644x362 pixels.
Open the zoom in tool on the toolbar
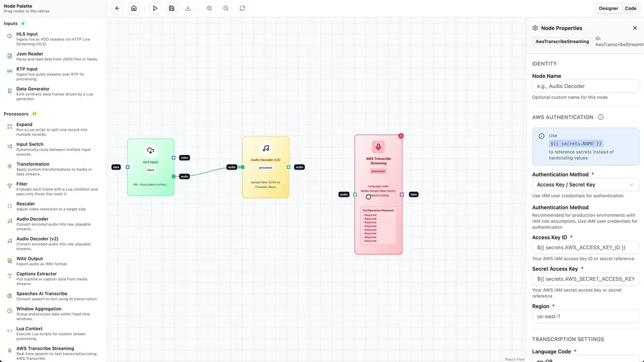(x=209, y=8)
